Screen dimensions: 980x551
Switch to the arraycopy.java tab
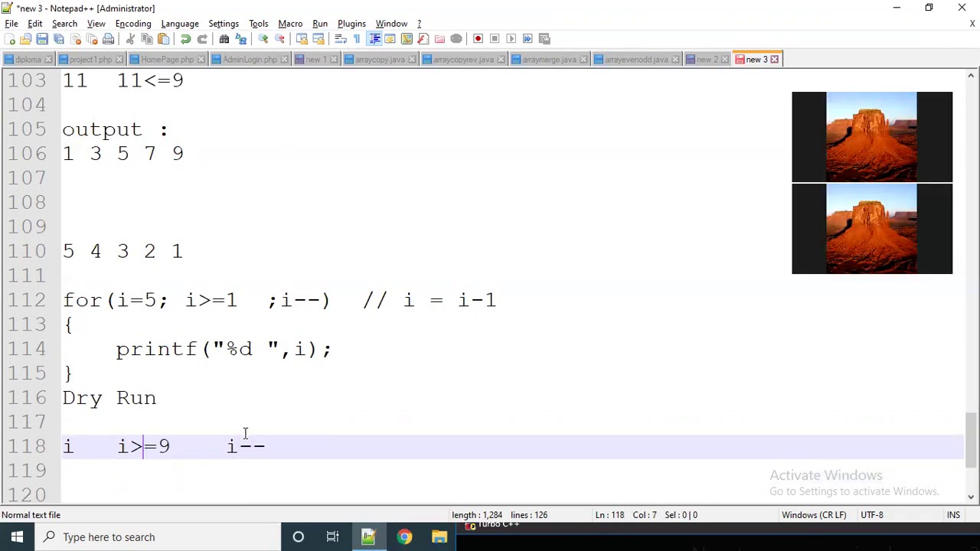(380, 59)
